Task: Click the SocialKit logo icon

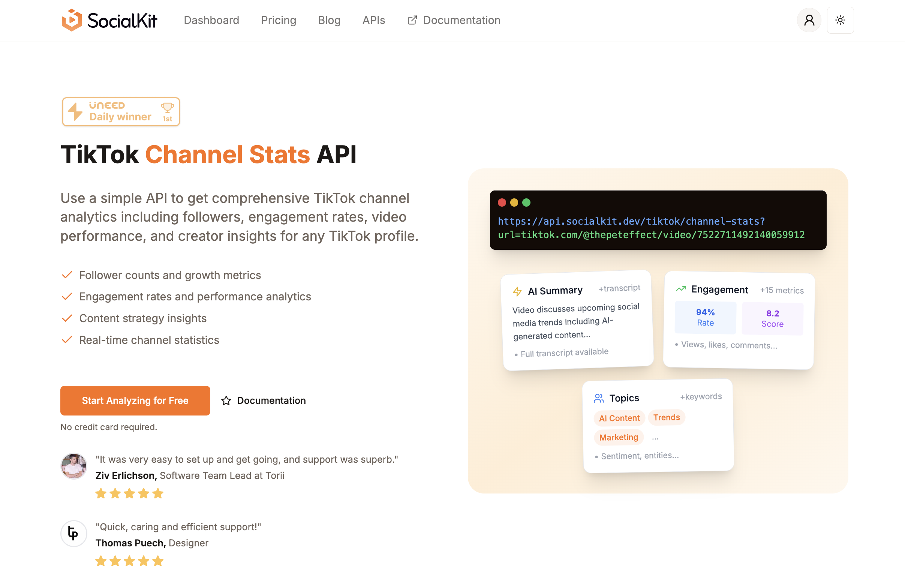Action: tap(72, 20)
